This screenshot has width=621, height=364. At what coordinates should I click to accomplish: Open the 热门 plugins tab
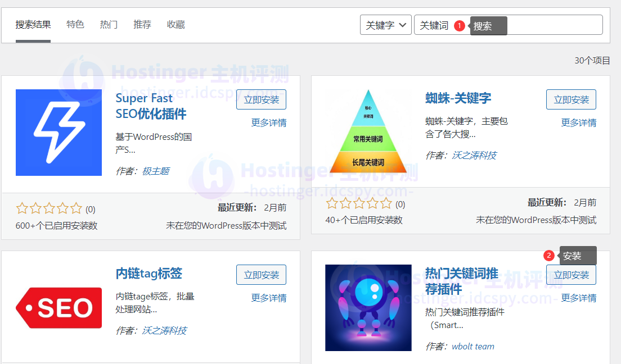(109, 25)
